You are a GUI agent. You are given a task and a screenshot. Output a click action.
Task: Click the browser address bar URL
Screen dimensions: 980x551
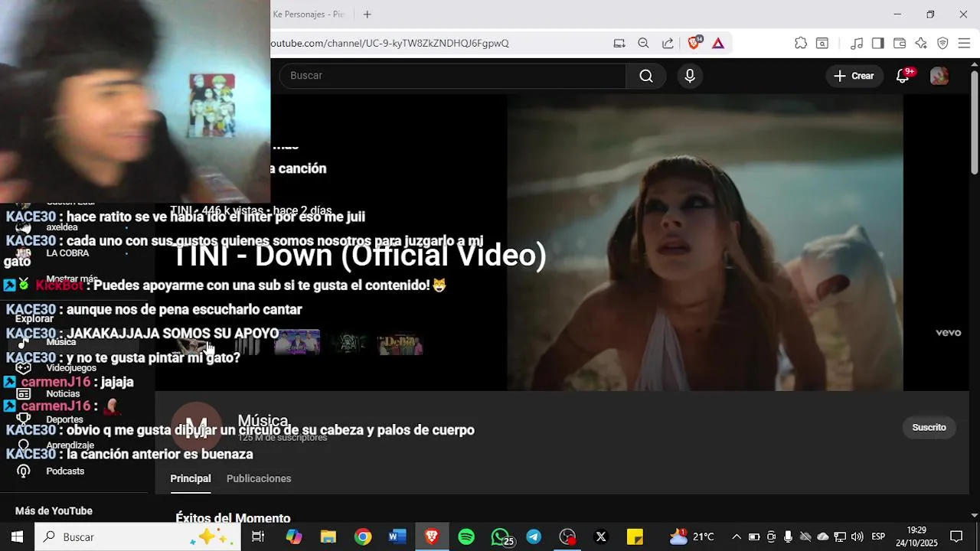[390, 44]
